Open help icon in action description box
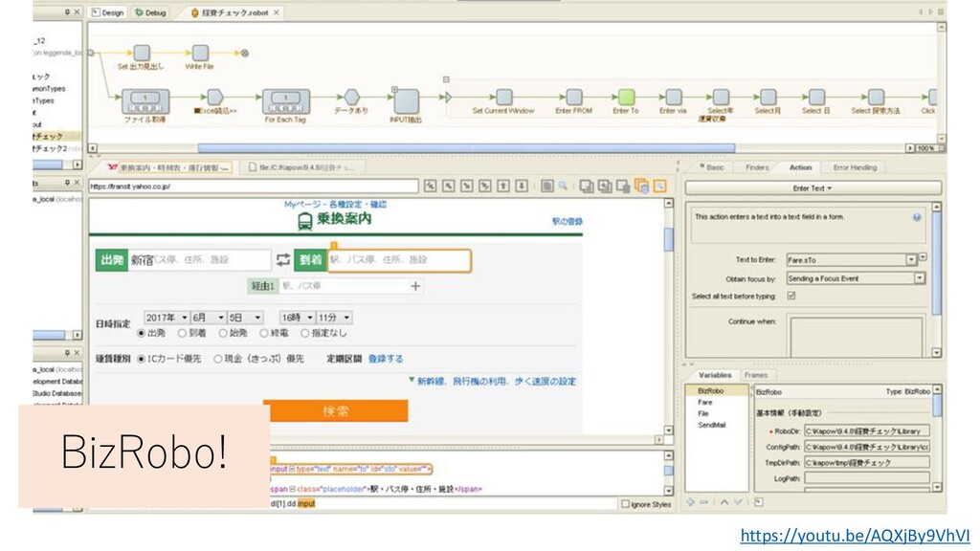 [917, 217]
